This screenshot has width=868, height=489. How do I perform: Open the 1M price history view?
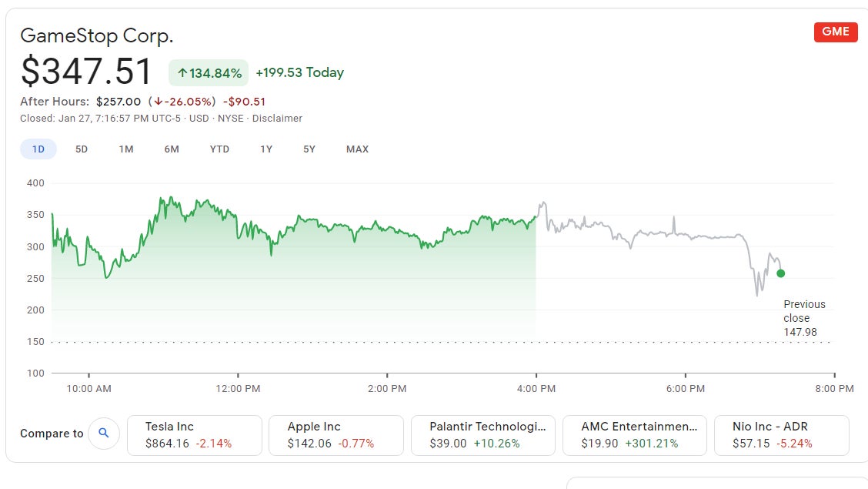[x=126, y=149]
